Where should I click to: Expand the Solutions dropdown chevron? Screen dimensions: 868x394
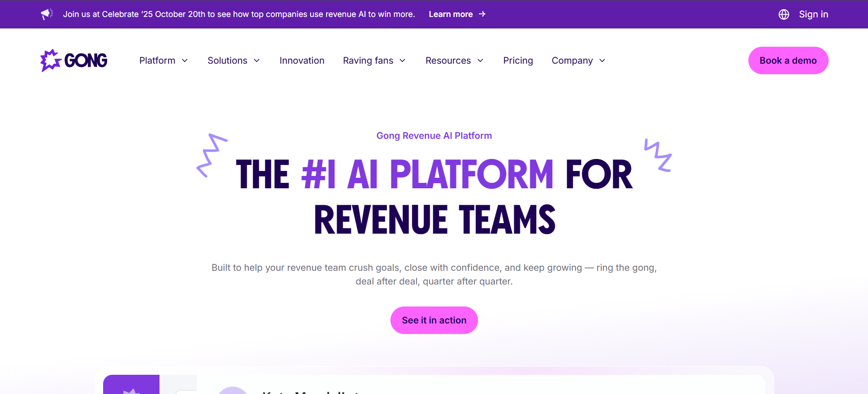(257, 60)
